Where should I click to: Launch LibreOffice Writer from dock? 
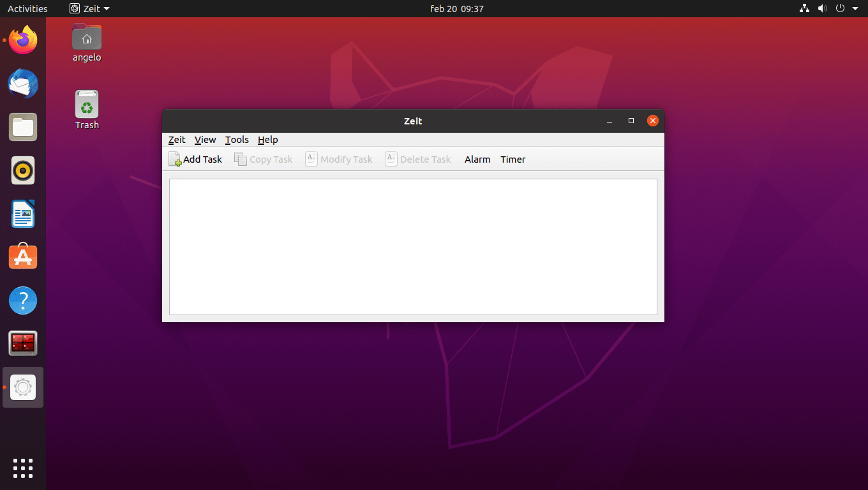coord(23,214)
